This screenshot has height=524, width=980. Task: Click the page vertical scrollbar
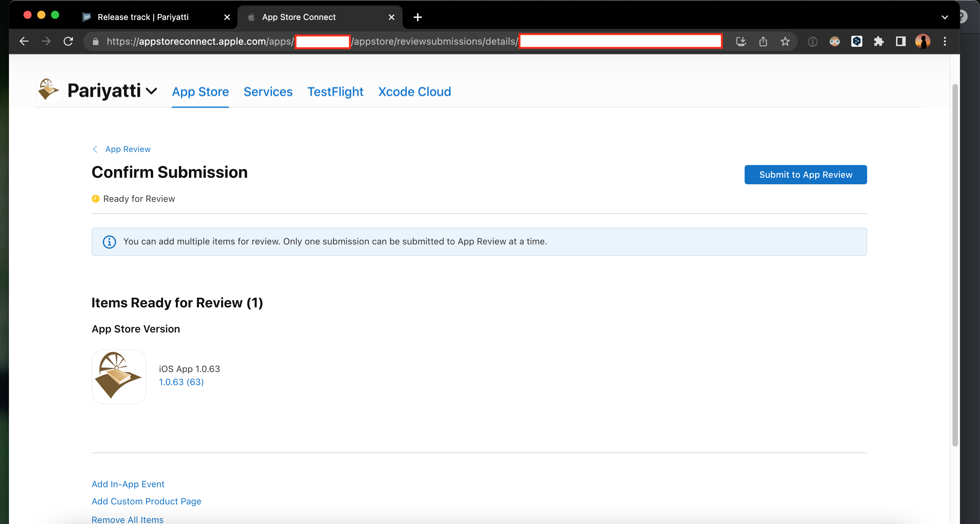955,265
